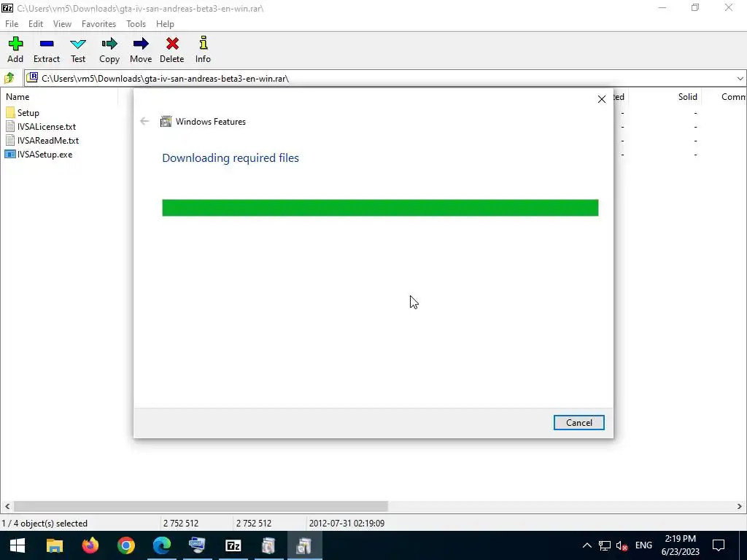Viewport: 747px width, 560px height.
Task: Select the IVSAReadMe.txt file name
Action: point(48,141)
